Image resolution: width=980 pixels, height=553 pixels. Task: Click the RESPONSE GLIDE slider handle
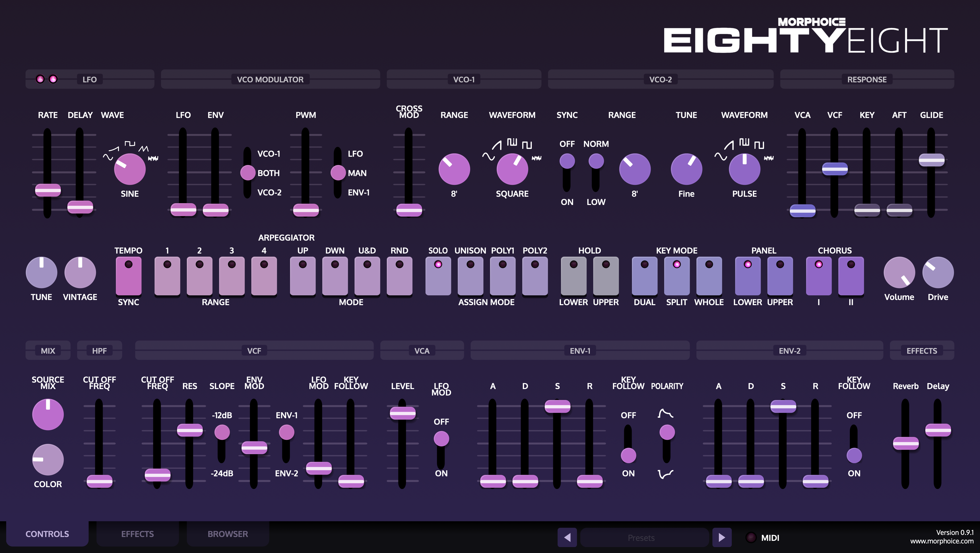point(931,160)
